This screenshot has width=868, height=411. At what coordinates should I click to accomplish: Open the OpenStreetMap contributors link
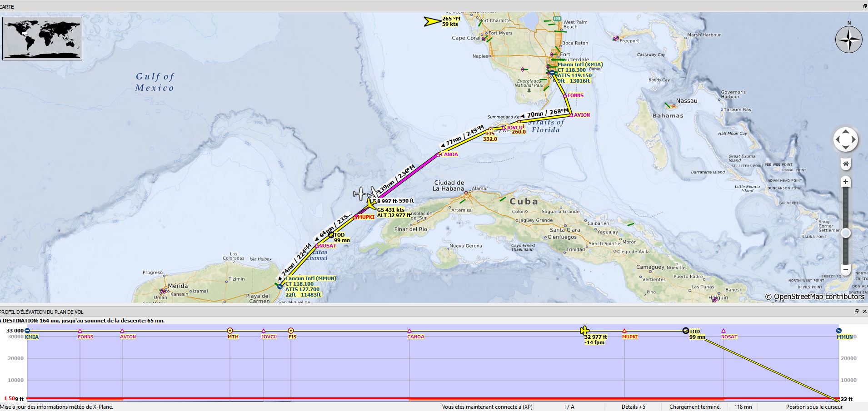pos(814,297)
